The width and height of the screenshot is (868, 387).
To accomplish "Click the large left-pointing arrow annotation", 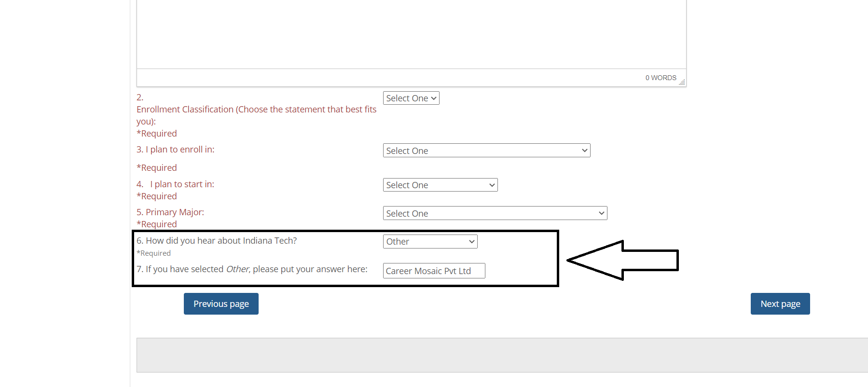I will [x=622, y=260].
